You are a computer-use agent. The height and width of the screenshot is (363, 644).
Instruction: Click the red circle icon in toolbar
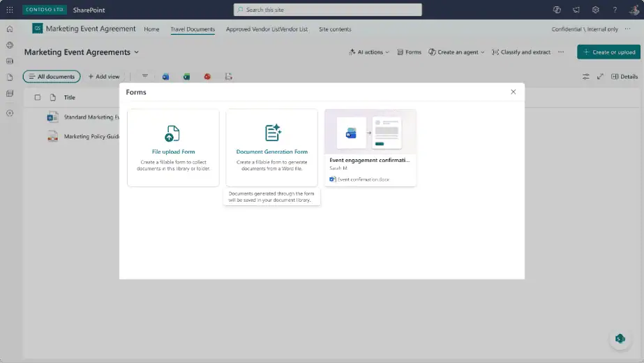click(x=207, y=77)
